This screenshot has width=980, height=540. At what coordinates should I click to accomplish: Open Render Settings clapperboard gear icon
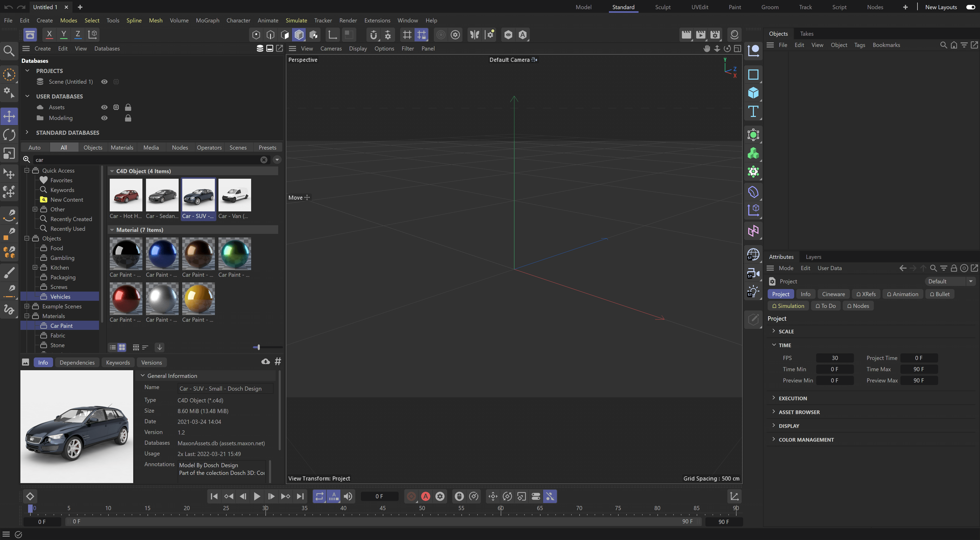coord(715,35)
